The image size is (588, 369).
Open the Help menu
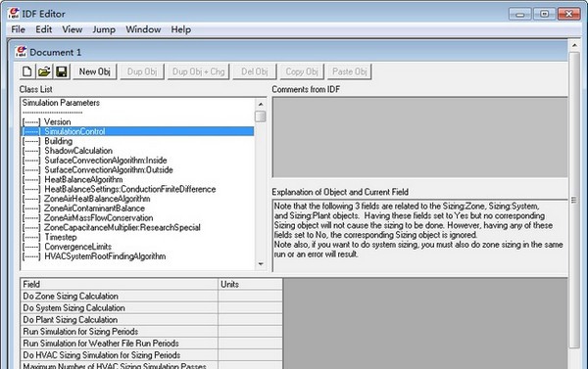pyautogui.click(x=180, y=29)
